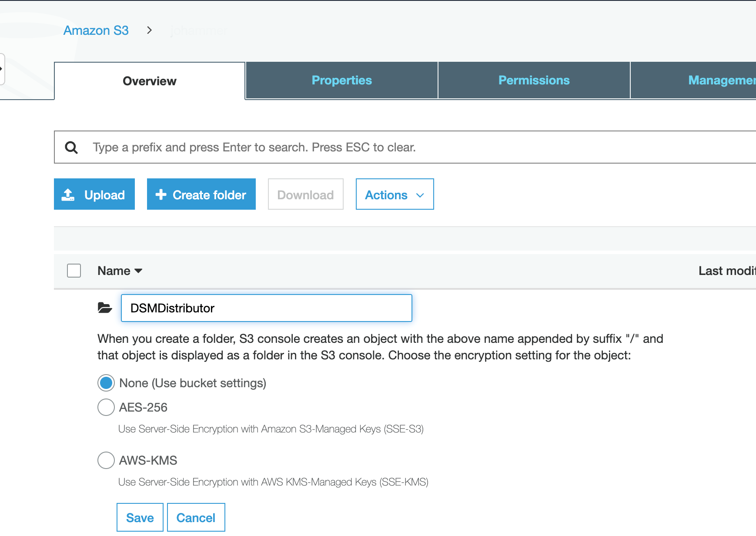The width and height of the screenshot is (756, 536).
Task: Click the greyed Download button
Action: 306,194
